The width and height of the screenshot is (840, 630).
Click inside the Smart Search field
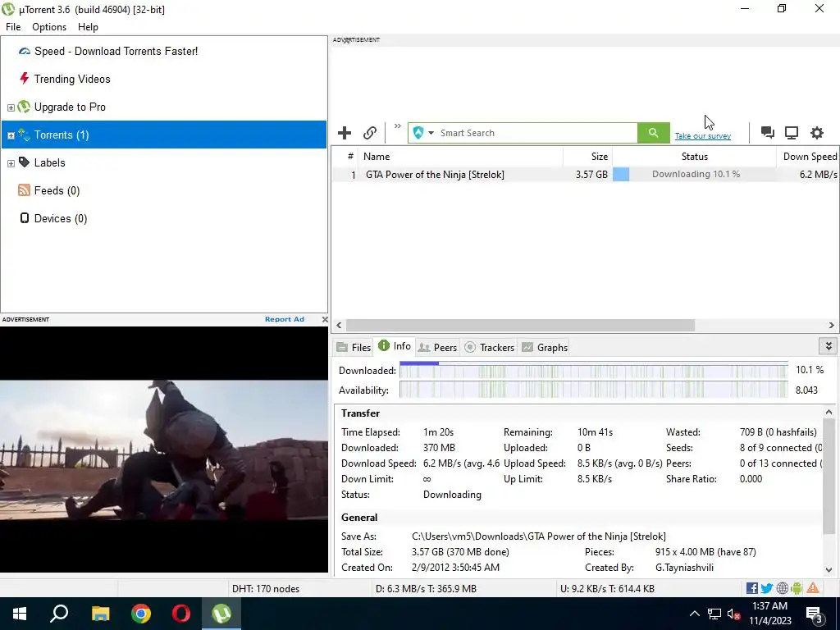536,133
